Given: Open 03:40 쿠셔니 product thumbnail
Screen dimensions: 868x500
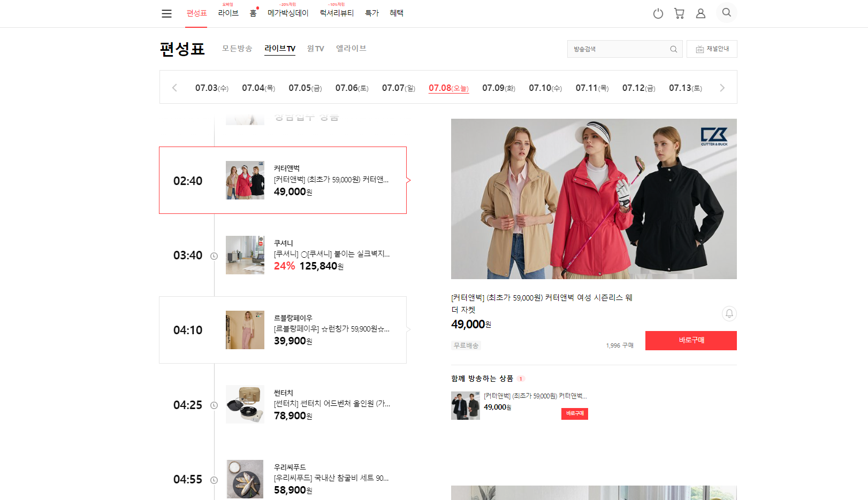Looking at the screenshot, I should pyautogui.click(x=245, y=255).
